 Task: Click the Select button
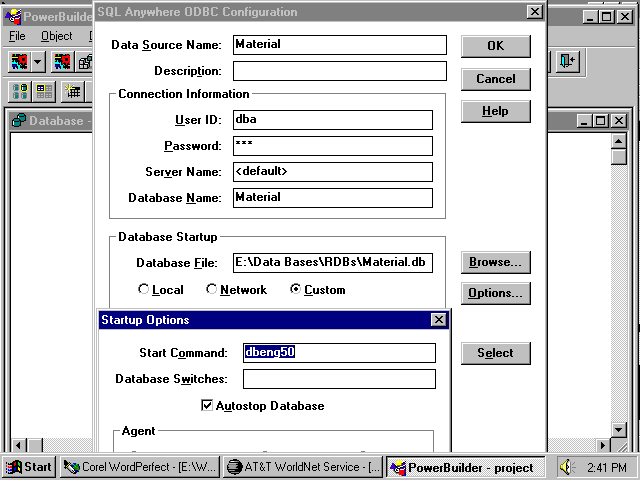tap(496, 353)
